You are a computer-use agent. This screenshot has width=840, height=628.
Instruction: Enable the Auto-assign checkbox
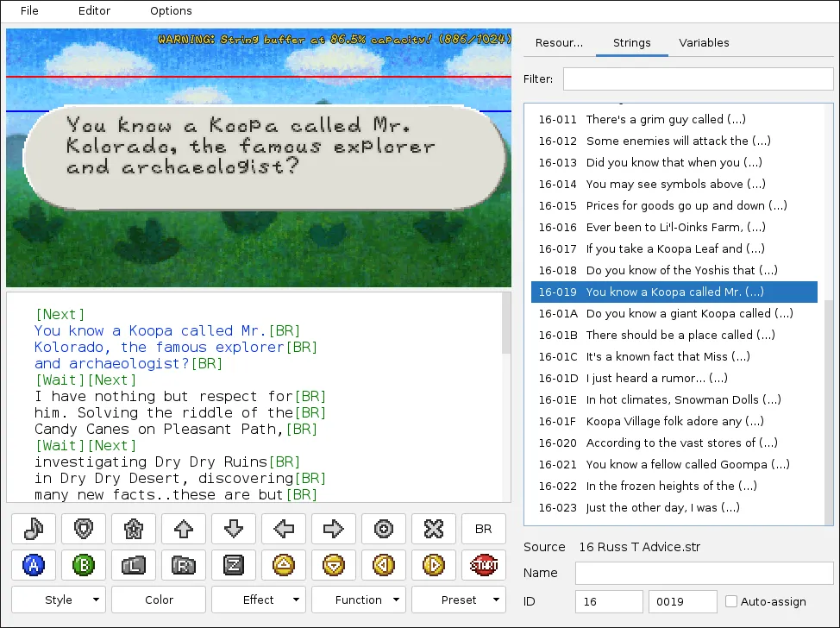pos(732,601)
